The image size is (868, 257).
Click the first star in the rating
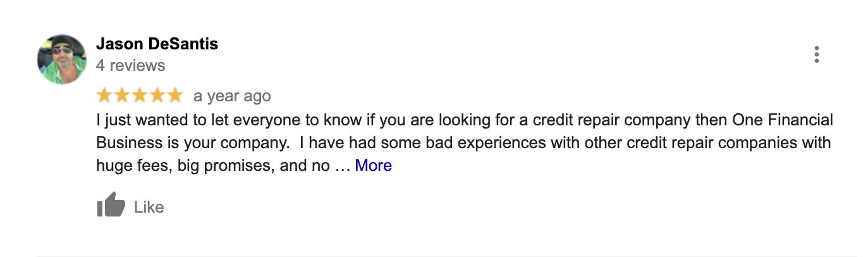[x=104, y=96]
